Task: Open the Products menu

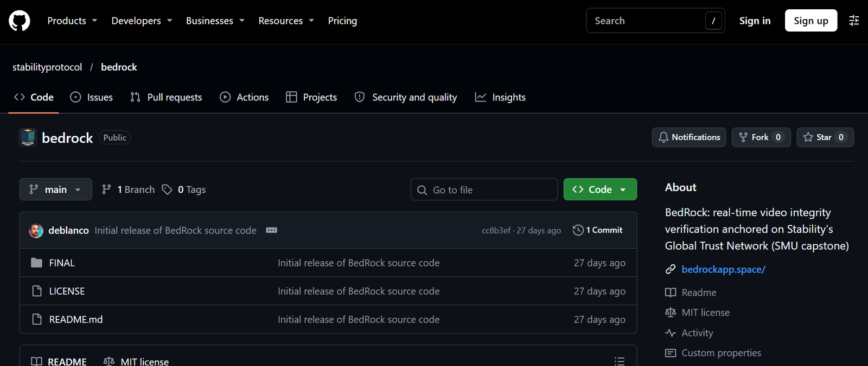Action: click(x=72, y=21)
